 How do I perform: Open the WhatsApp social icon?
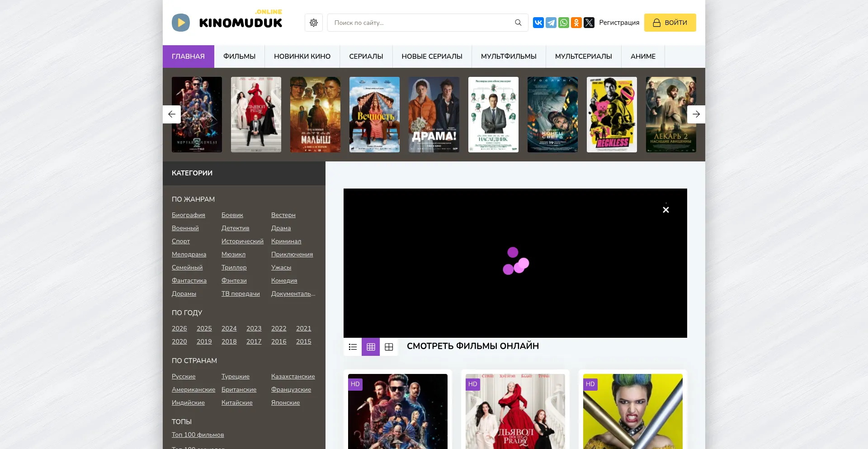(564, 23)
